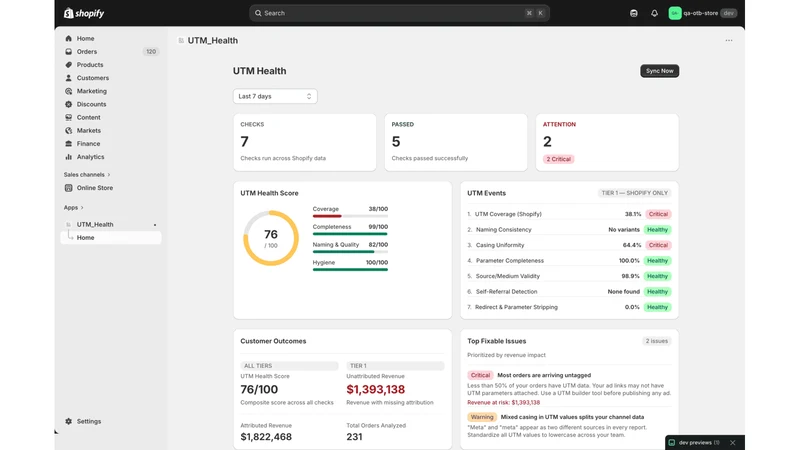Click the Discounts icon
800x450 pixels.
(68, 104)
